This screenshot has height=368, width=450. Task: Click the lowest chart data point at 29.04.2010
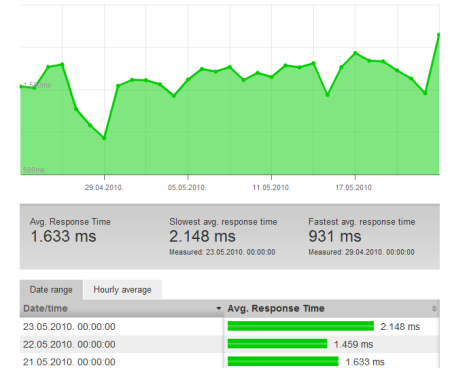click(x=104, y=138)
